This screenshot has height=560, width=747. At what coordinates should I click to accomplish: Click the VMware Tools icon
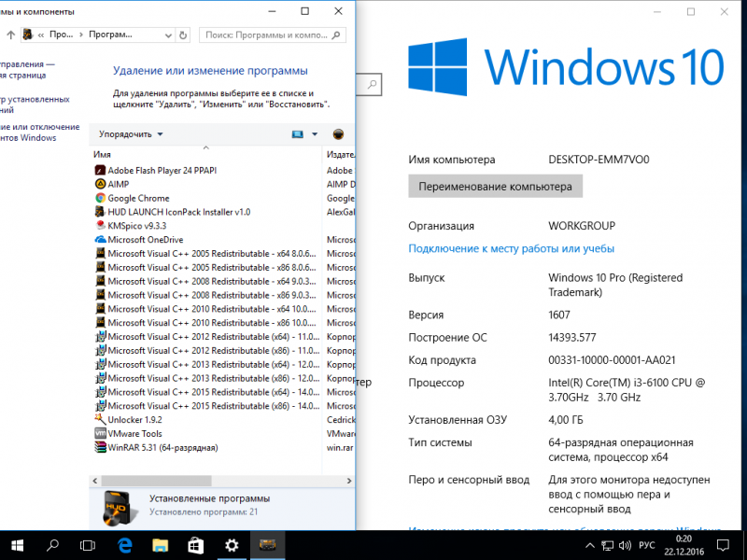(x=100, y=433)
